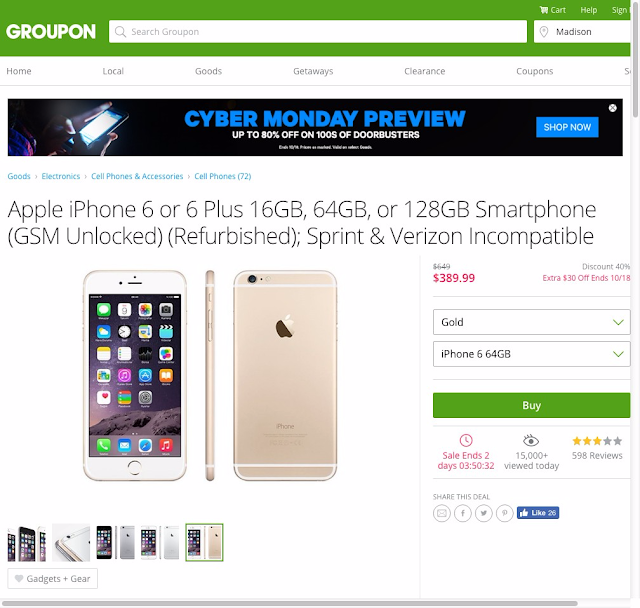Screen dimensions: 640x608
Task: Share deal on Pinterest icon
Action: (x=504, y=513)
